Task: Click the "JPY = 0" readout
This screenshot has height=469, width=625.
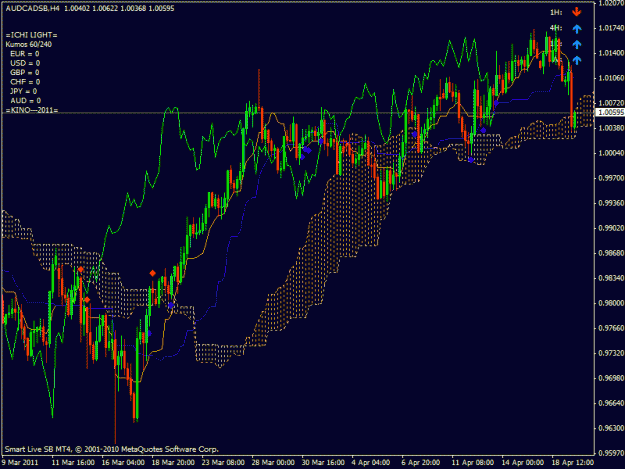Action: click(24, 91)
